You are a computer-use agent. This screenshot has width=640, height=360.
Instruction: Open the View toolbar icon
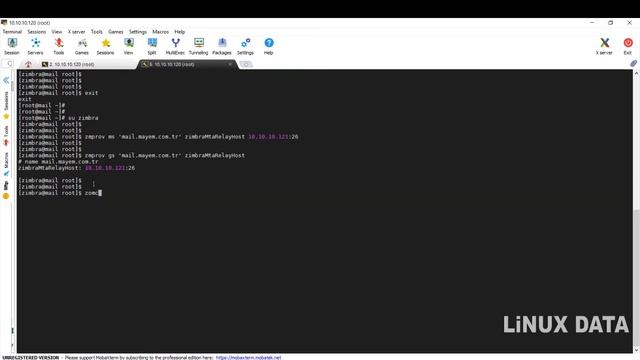pos(129,46)
